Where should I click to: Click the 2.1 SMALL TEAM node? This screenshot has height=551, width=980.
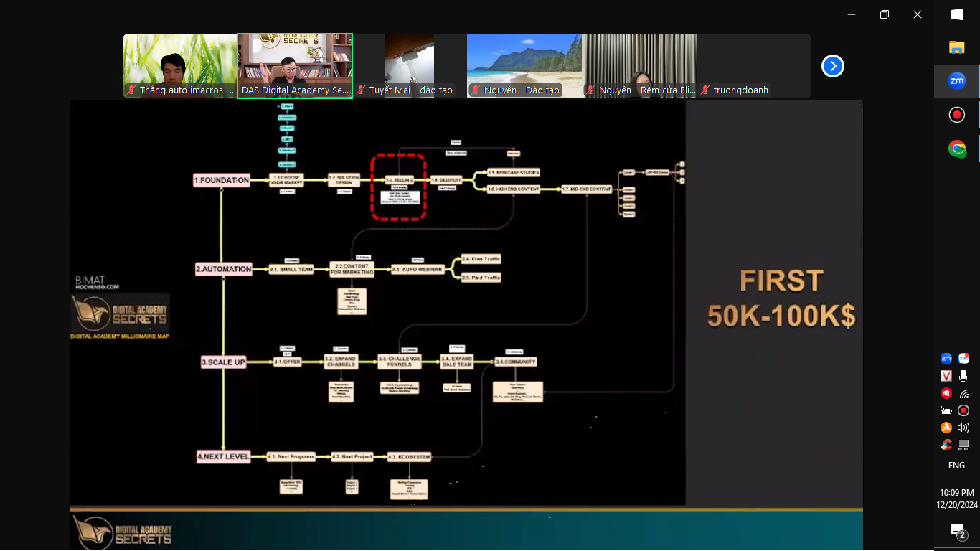[x=291, y=270]
